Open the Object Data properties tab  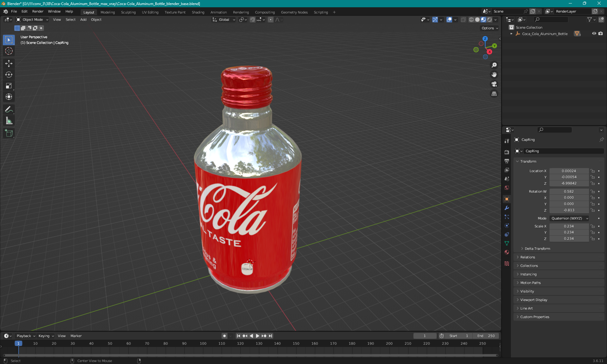[507, 243]
